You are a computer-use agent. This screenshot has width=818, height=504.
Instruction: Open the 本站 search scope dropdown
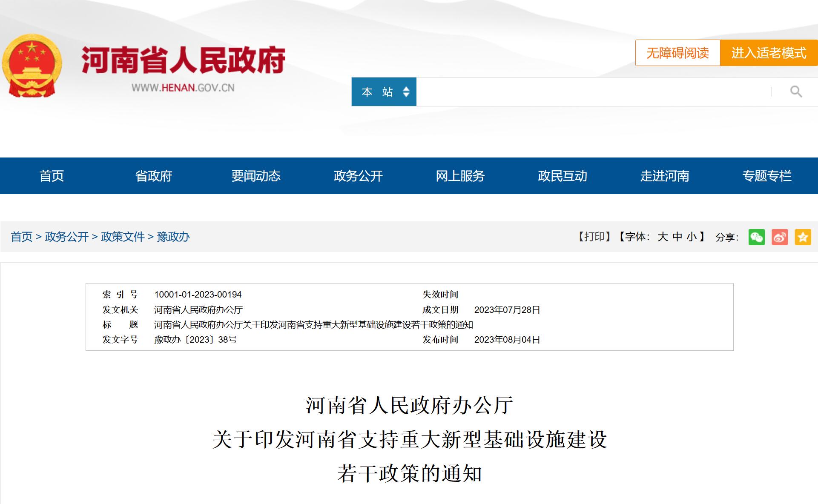[x=384, y=92]
